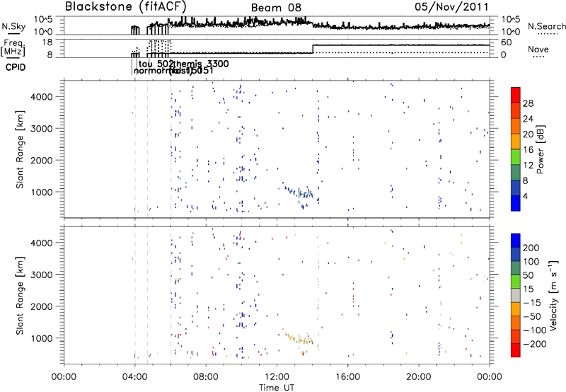Screen dimensions: 566x392
Task: Click the 'N.Search' legend label
Action: tap(547, 26)
